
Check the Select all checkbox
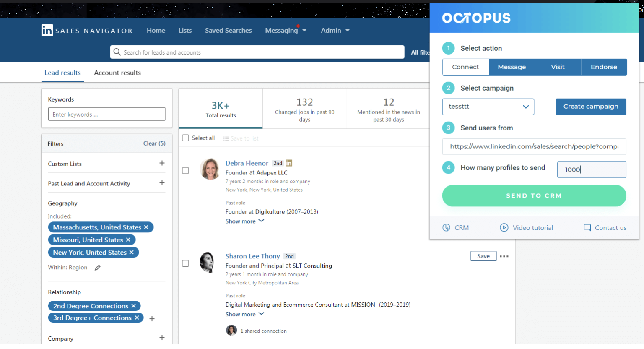(186, 138)
